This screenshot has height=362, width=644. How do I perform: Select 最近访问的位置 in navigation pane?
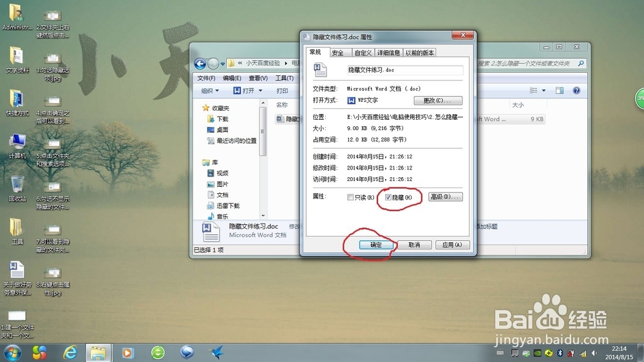(x=232, y=140)
